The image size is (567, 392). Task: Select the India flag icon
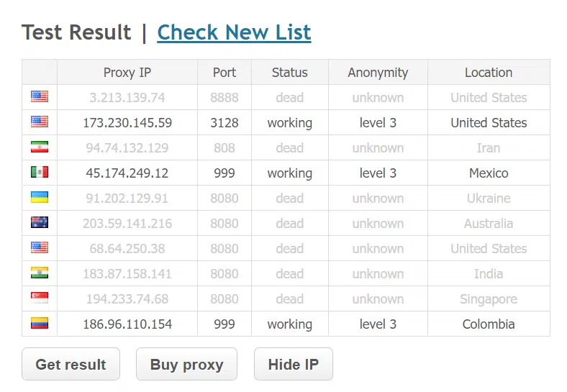click(x=40, y=273)
